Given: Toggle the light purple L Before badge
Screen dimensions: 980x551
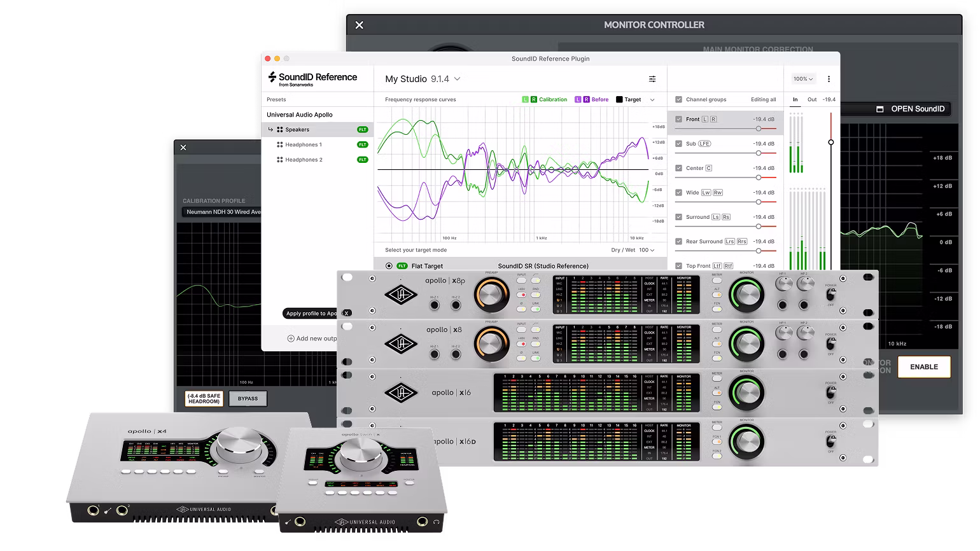Looking at the screenshot, I should pos(578,99).
